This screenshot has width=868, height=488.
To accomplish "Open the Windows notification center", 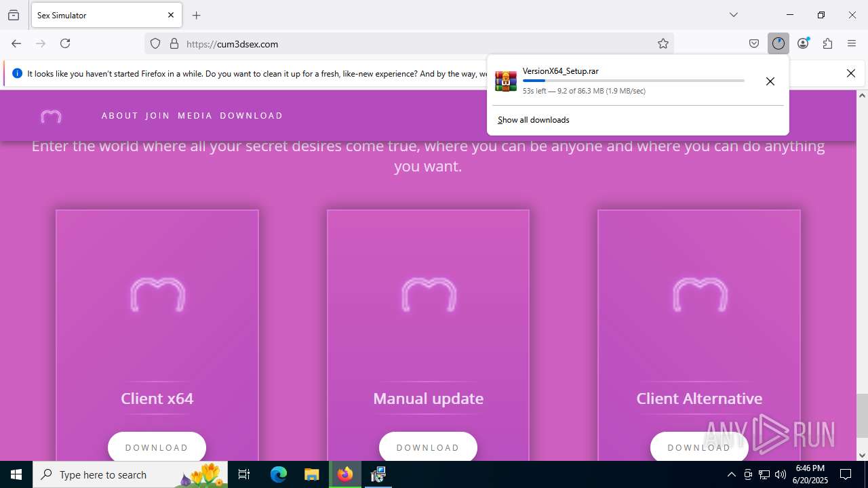I will click(846, 474).
